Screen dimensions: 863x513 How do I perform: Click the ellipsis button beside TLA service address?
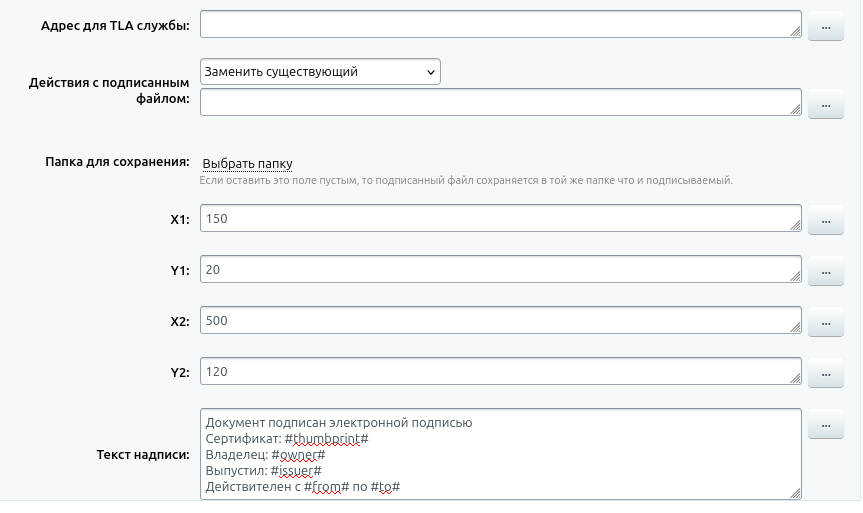[x=825, y=26]
